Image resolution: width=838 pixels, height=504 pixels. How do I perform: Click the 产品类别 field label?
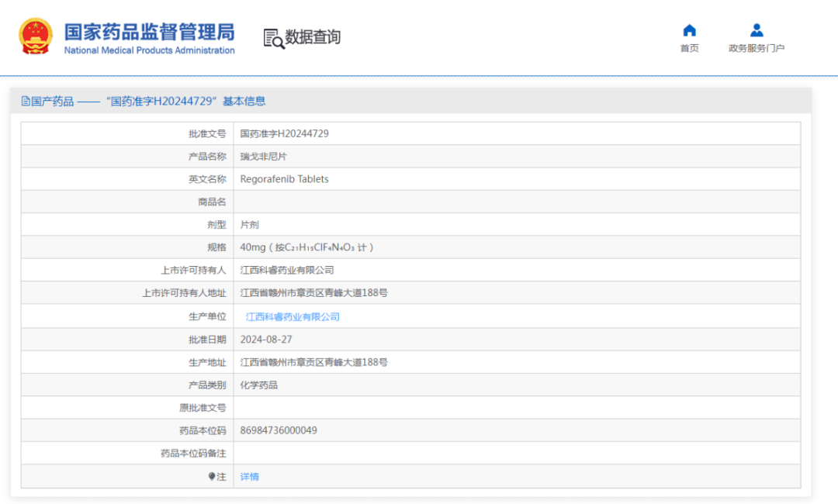[x=207, y=385]
